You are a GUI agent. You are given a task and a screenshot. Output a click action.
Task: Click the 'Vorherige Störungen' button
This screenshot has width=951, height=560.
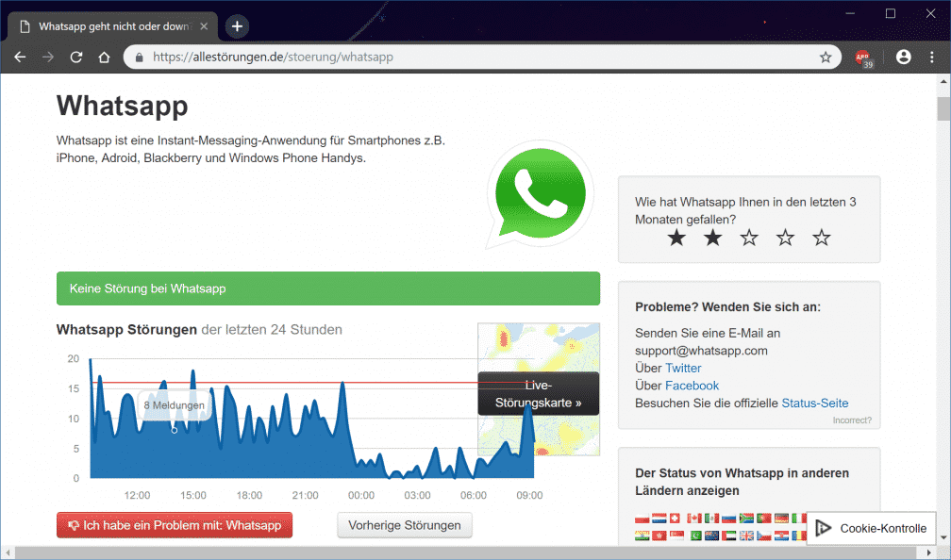(x=405, y=525)
